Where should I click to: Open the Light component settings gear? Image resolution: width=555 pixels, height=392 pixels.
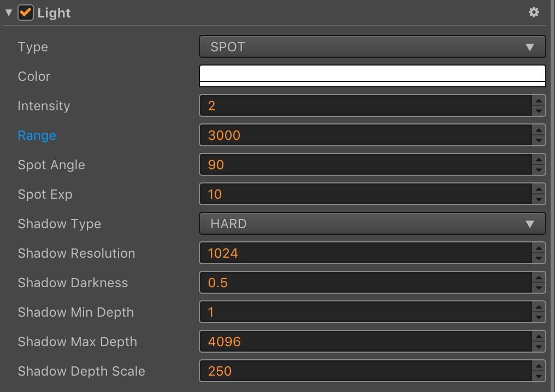534,13
